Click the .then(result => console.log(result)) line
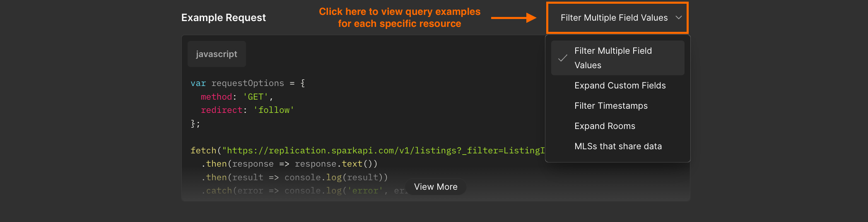 pyautogui.click(x=294, y=177)
